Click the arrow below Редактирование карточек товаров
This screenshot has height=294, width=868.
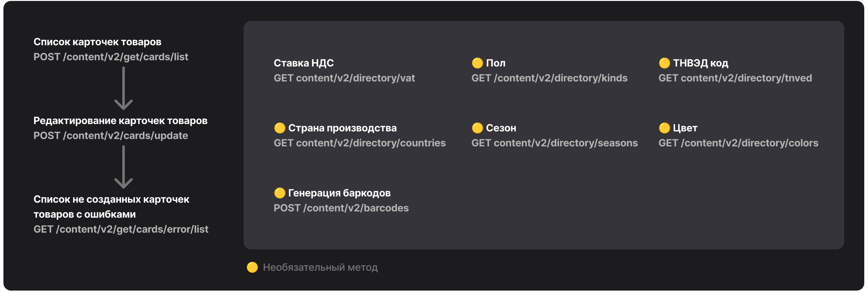click(123, 167)
